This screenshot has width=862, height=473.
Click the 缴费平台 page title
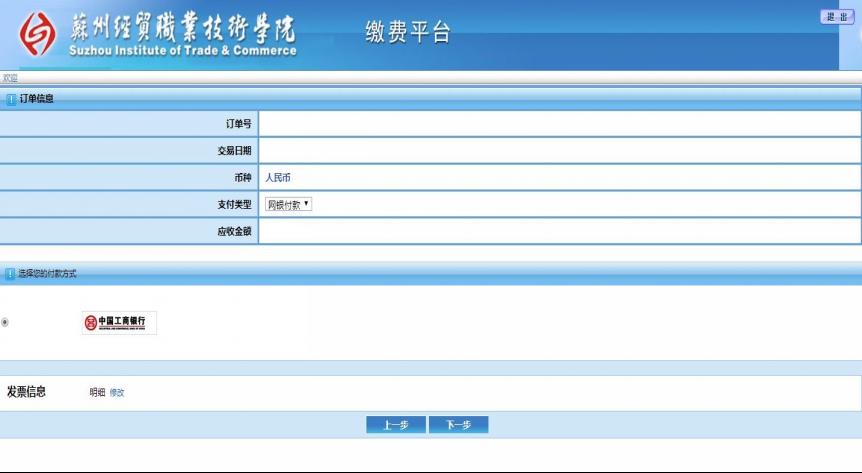[408, 33]
